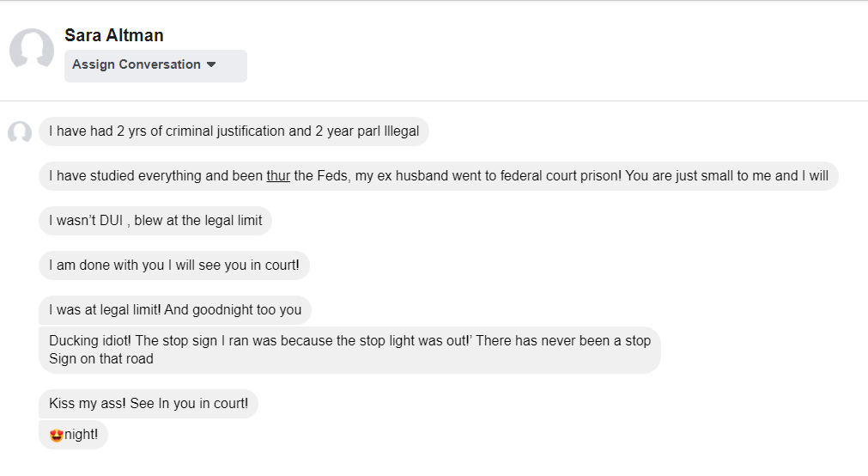Click the heart-eyes emoji before "night!"

[57, 435]
